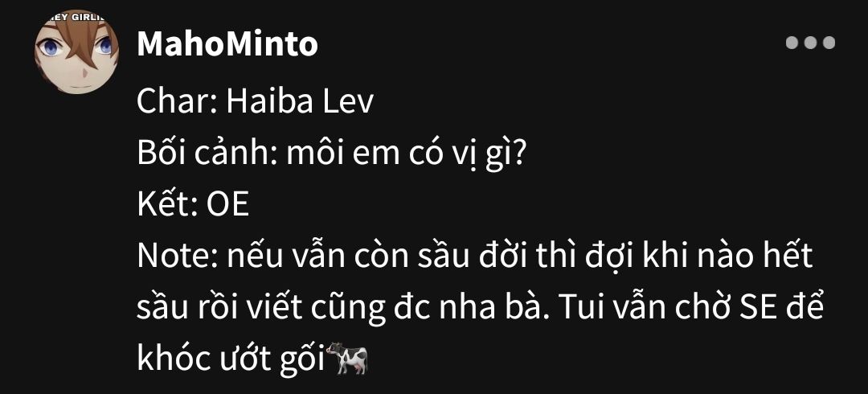Click the word "SE" in the note
Screen dimensions: 868x394
coord(760,308)
